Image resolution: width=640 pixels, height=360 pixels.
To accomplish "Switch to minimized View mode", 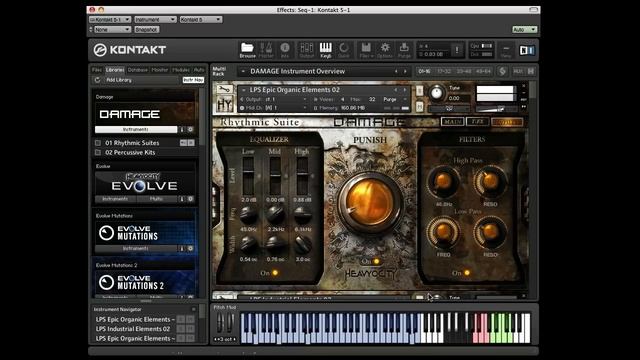I will click(x=506, y=51).
